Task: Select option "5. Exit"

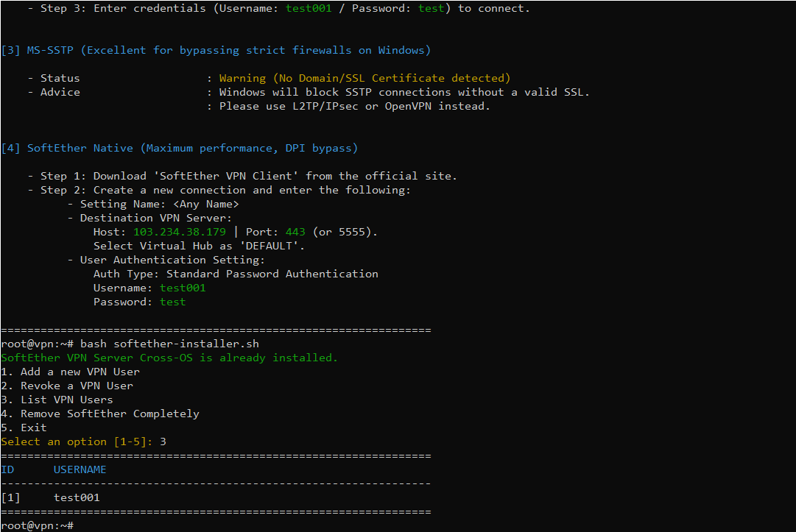Action: click(x=22, y=427)
